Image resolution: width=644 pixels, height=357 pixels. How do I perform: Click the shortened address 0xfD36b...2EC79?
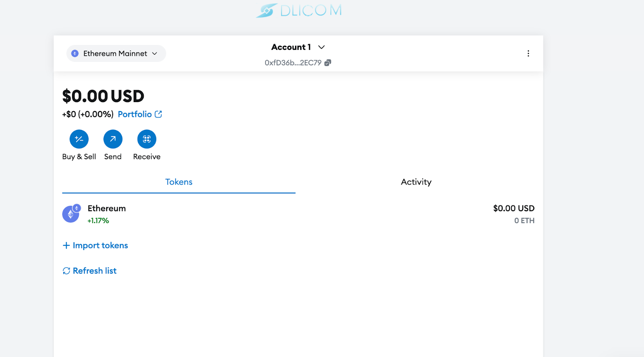click(293, 63)
